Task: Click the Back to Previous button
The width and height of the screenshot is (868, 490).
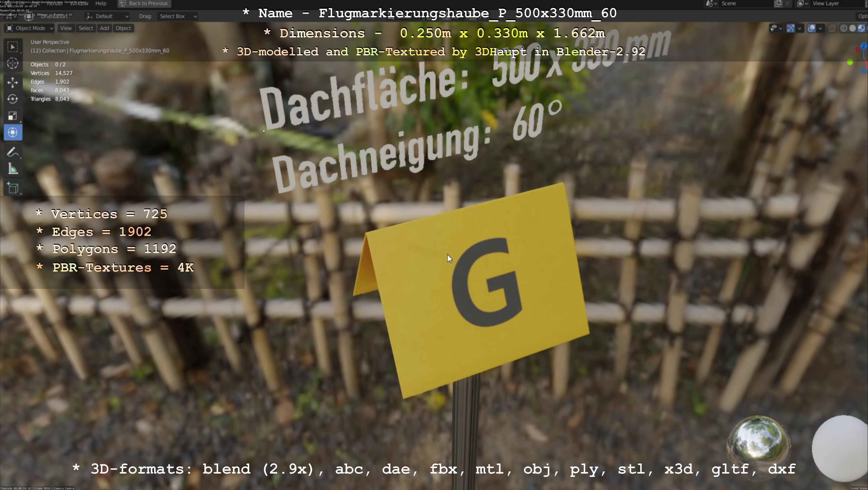Action: (144, 3)
